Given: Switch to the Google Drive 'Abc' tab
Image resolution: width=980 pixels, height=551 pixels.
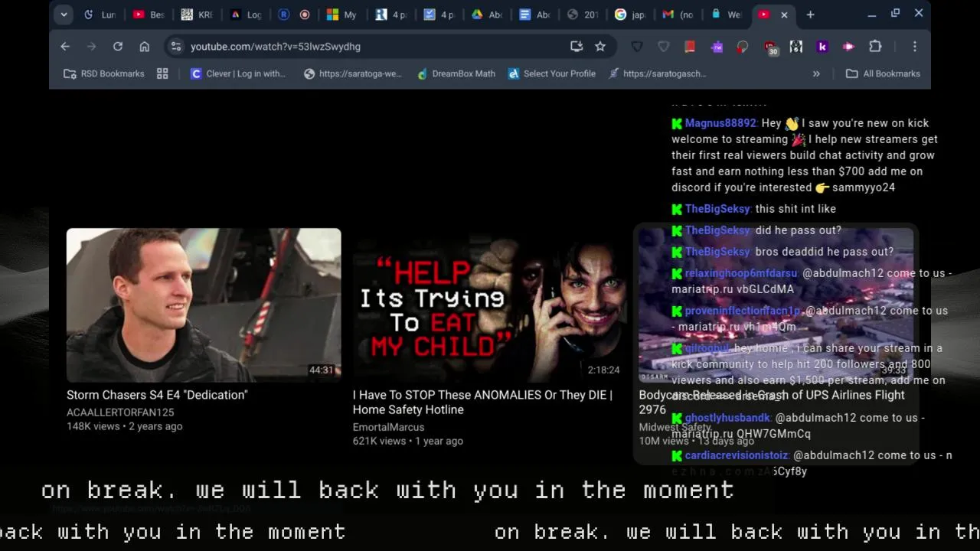Looking at the screenshot, I should click(486, 15).
